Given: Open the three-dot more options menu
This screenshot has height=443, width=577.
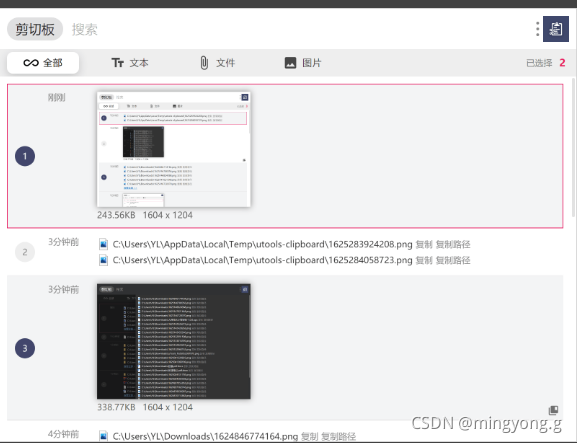Looking at the screenshot, I should point(537,29).
